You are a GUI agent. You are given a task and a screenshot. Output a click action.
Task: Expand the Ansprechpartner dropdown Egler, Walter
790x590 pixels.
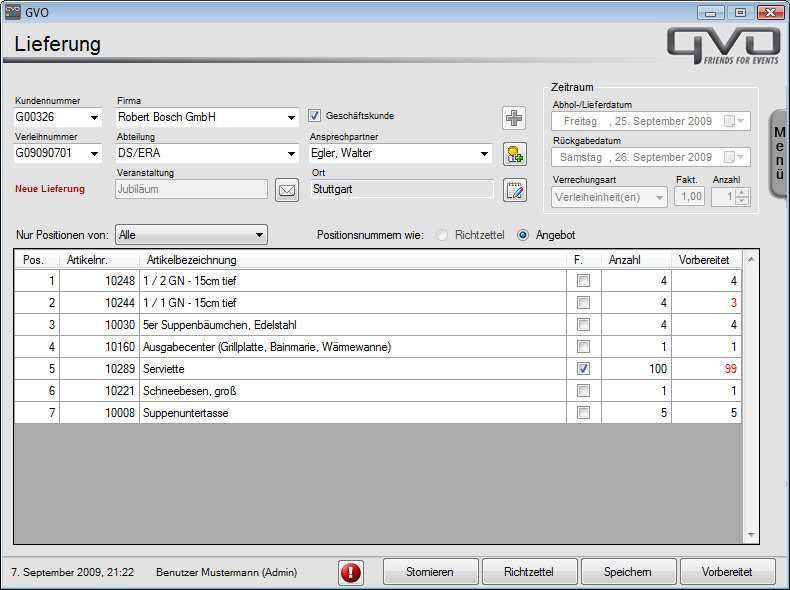[x=484, y=153]
